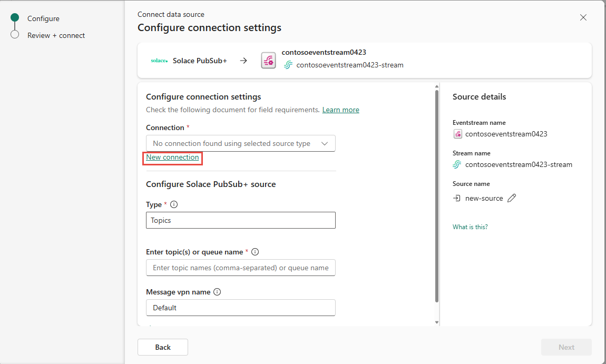
Task: Open the Type field set to Topics
Action: coord(241,220)
